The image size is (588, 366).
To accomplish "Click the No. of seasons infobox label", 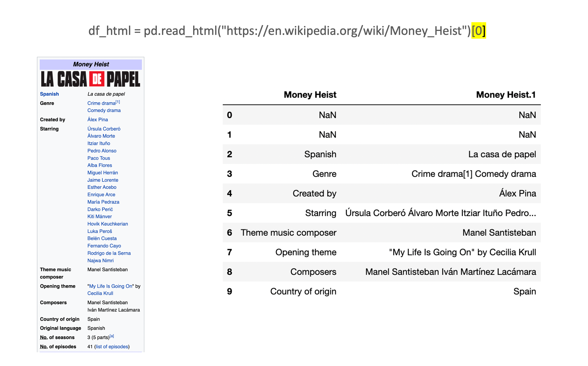I will pos(57,337).
